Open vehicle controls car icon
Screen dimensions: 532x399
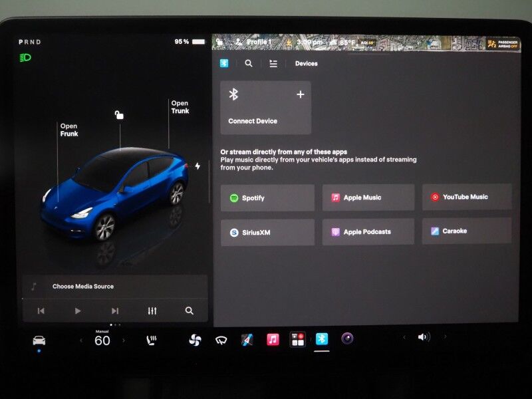[39, 340]
